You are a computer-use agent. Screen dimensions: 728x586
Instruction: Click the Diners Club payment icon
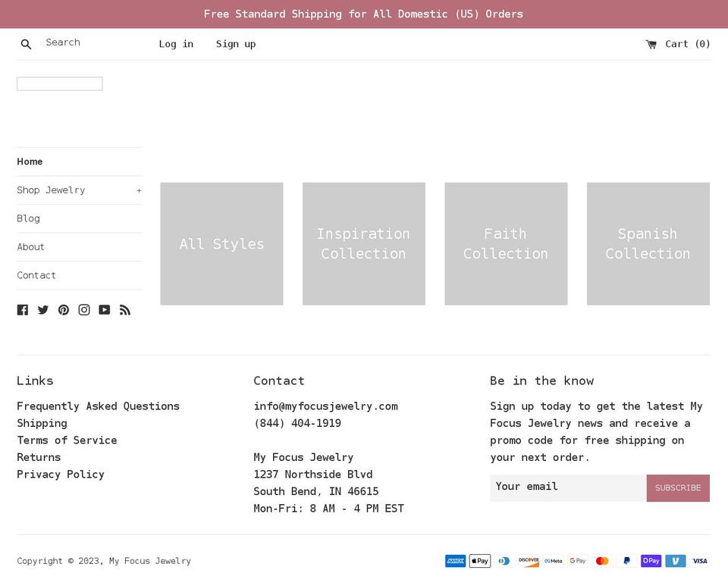[504, 561]
